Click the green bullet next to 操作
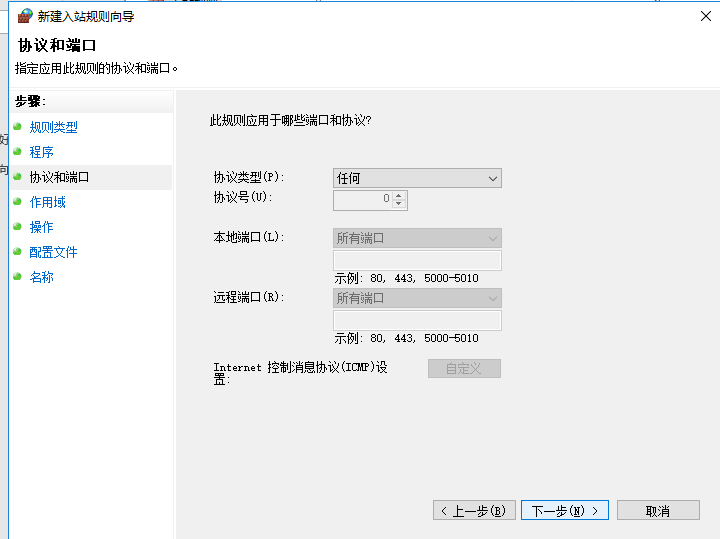Viewport: 720px width, 539px height. point(17,226)
